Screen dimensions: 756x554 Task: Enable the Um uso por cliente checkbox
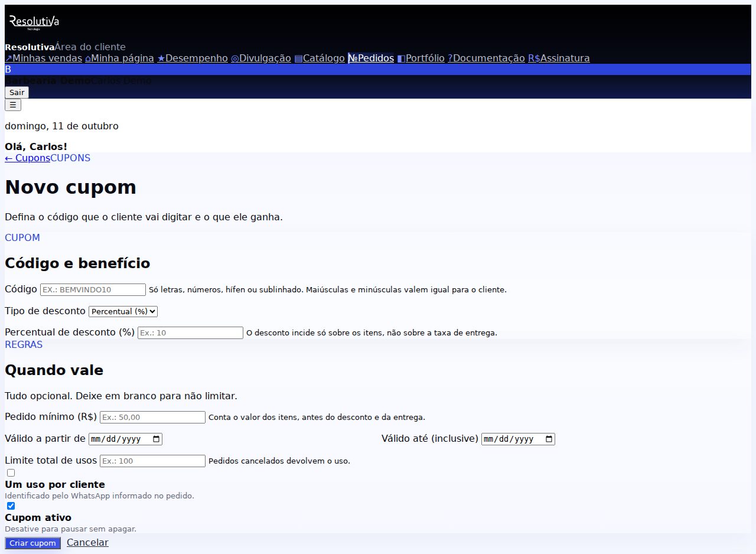pos(11,473)
